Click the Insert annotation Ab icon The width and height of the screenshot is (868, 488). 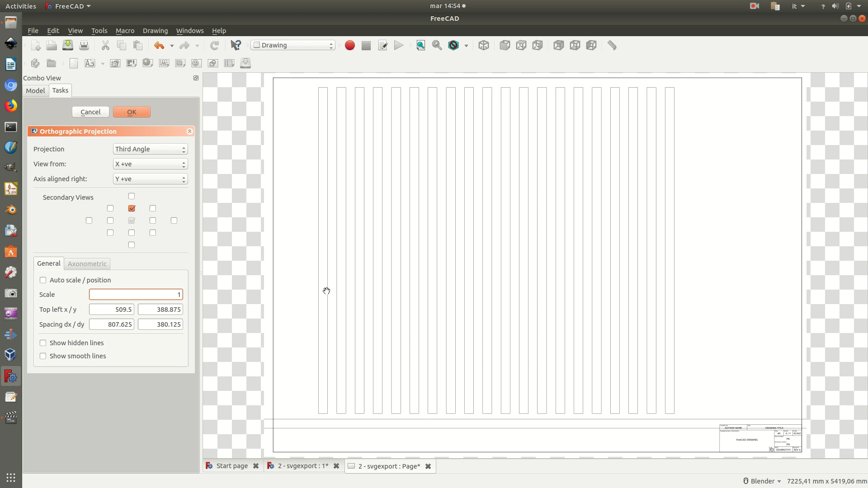tap(164, 63)
